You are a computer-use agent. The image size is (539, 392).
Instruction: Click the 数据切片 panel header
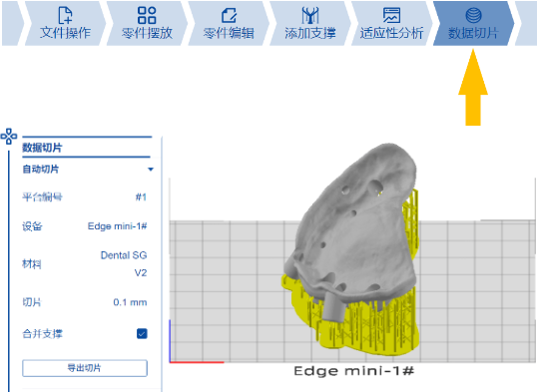click(42, 148)
